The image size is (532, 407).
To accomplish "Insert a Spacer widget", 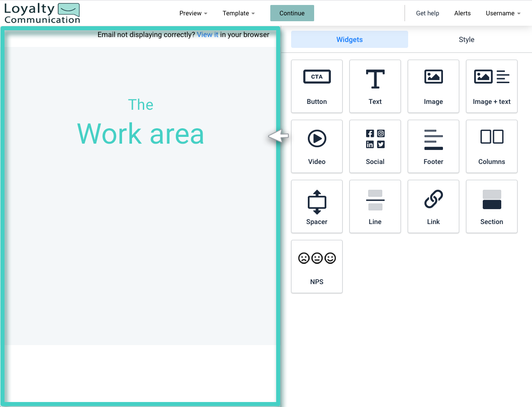I will [x=316, y=206].
